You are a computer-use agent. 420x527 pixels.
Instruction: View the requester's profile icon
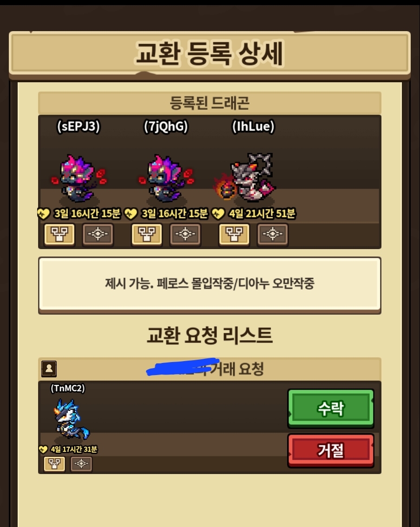point(49,369)
